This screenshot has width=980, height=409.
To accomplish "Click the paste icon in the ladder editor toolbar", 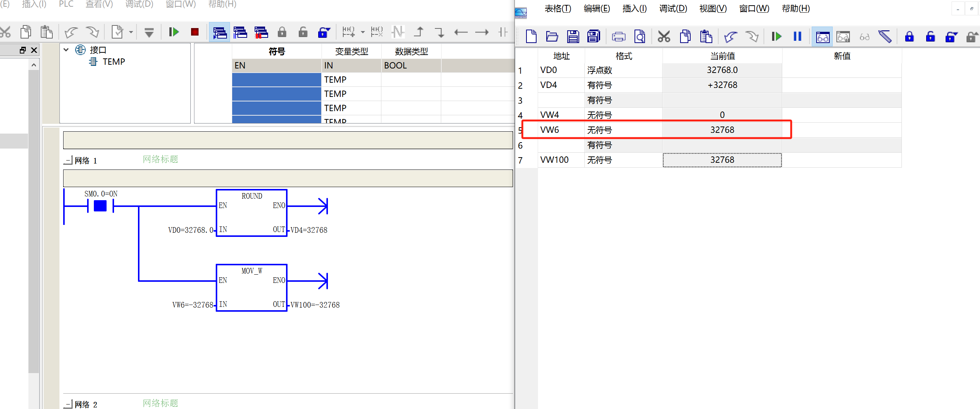I will pyautogui.click(x=46, y=32).
